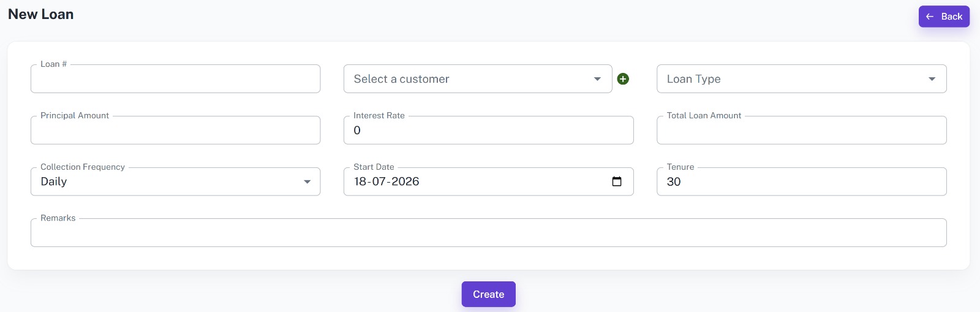Click the Create button
The height and width of the screenshot is (312, 980).
click(488, 294)
